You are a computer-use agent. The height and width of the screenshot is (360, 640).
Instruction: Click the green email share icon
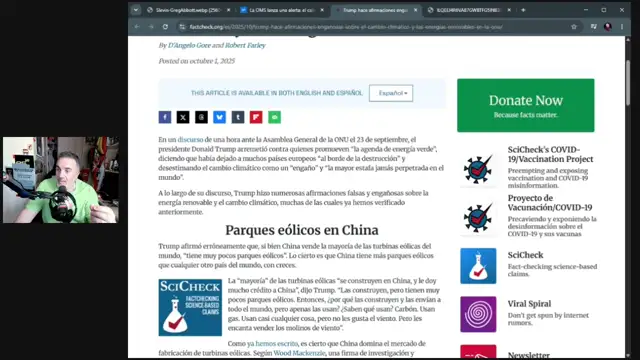click(x=274, y=117)
